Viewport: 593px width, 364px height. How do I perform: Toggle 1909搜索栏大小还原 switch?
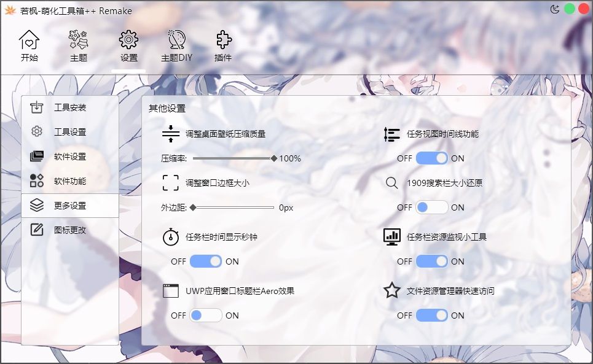pos(432,207)
